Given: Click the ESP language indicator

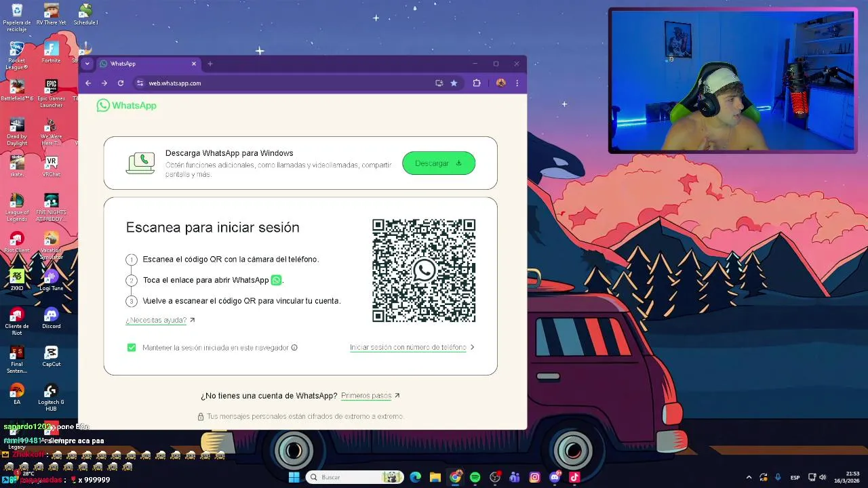Looking at the screenshot, I should (795, 477).
